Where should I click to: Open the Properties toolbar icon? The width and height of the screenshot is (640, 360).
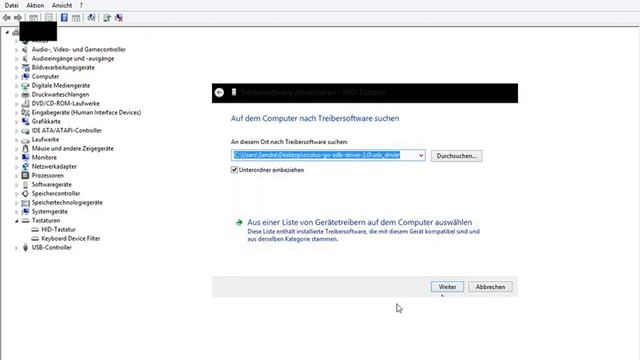click(49, 18)
